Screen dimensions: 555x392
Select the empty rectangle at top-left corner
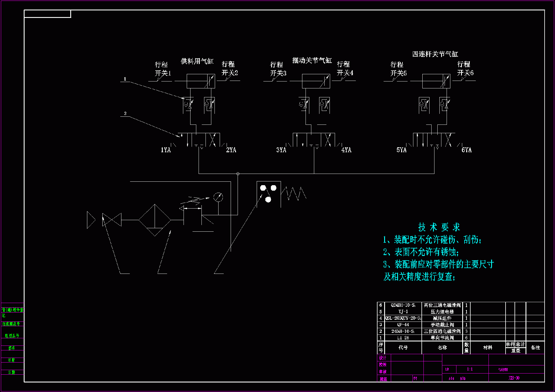(47, 14)
